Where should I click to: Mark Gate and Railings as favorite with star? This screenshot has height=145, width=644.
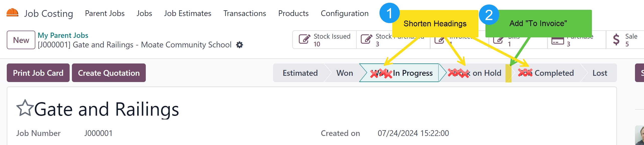[x=25, y=108]
